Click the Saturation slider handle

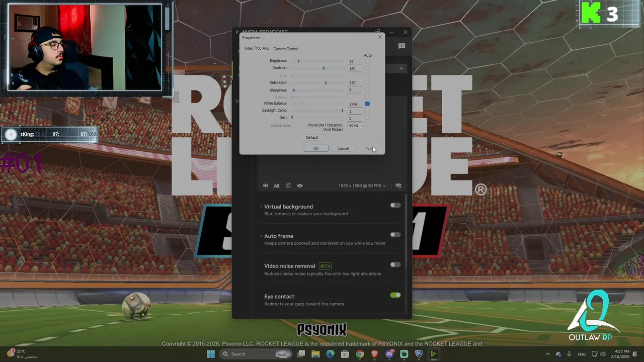click(326, 82)
